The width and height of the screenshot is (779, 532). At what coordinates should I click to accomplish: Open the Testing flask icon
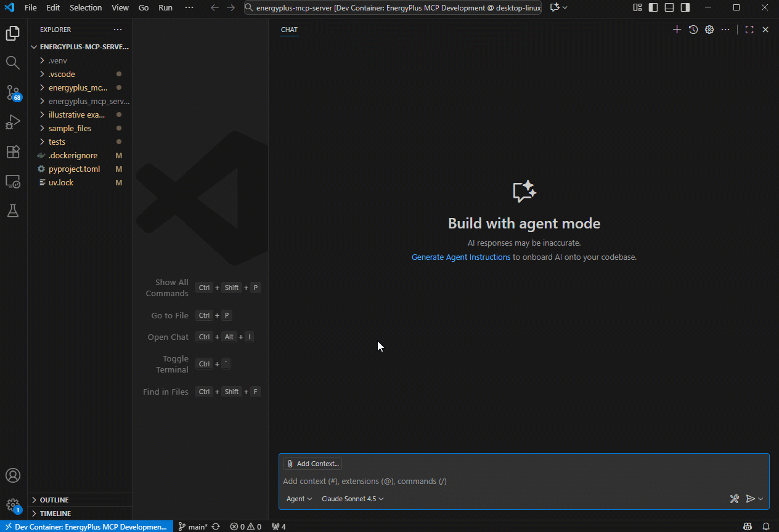(x=13, y=211)
